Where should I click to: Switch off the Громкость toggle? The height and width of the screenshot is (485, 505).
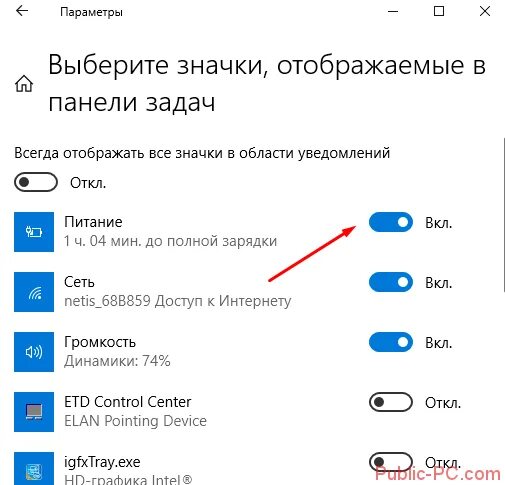[x=391, y=342]
